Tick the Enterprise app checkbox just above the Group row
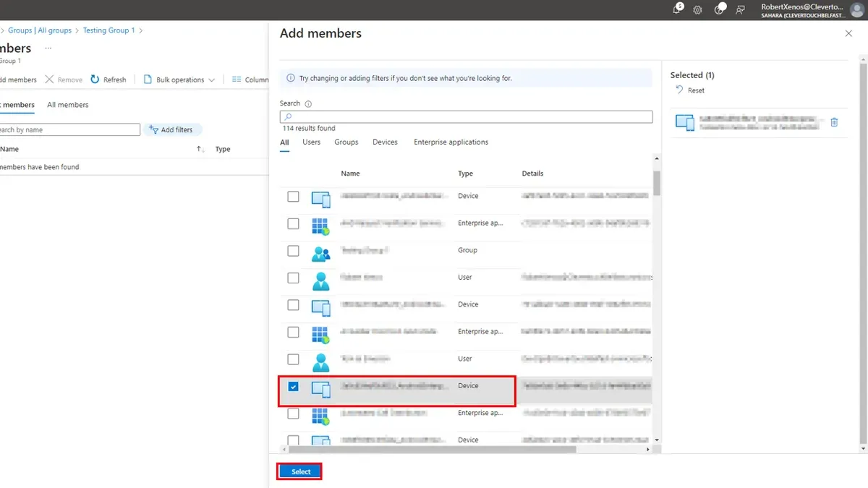Image resolution: width=868 pixels, height=488 pixels. click(293, 224)
